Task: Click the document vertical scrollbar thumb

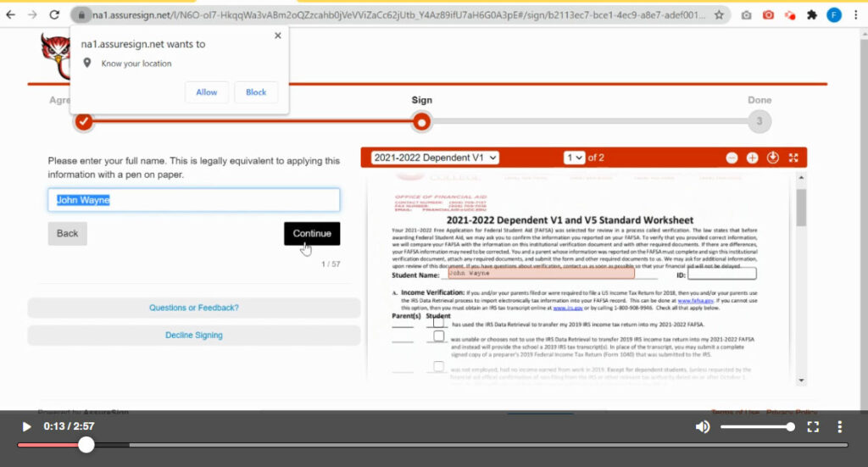Action: coord(801,207)
